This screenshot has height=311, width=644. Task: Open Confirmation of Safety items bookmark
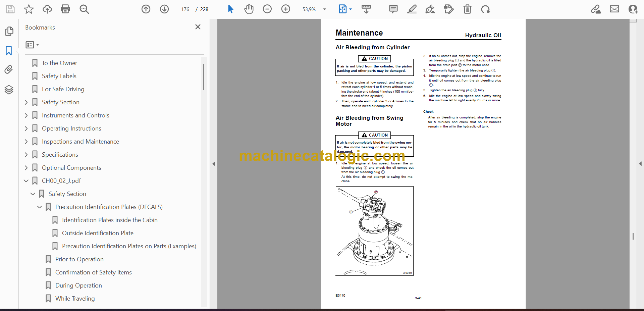coord(93,272)
